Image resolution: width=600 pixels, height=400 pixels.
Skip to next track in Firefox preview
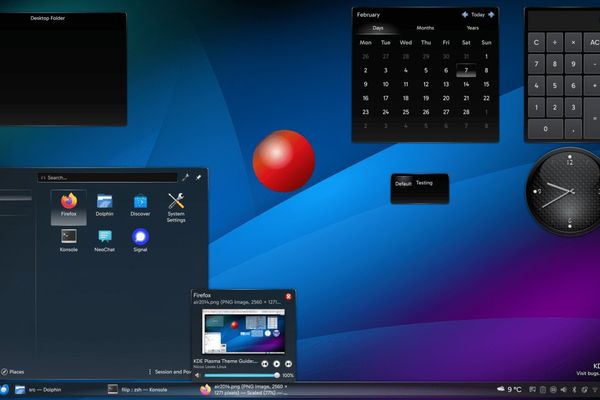coord(288,364)
